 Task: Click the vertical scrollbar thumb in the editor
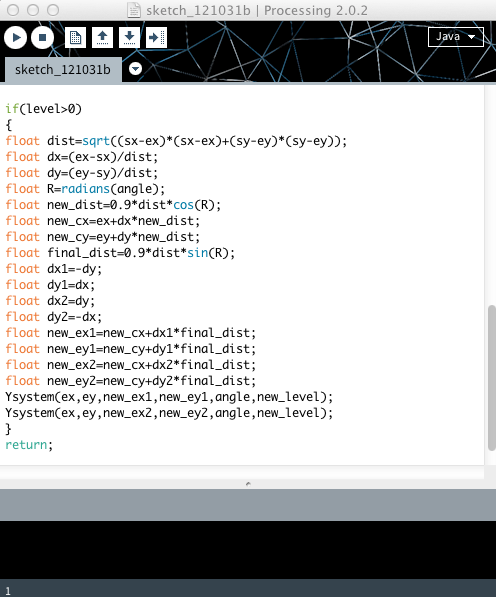491,378
